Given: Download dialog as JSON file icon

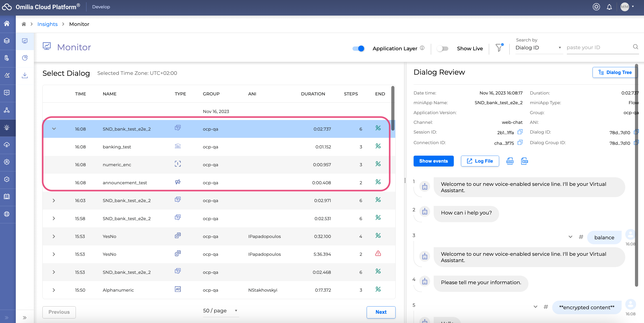Looking at the screenshot, I should point(510,161).
